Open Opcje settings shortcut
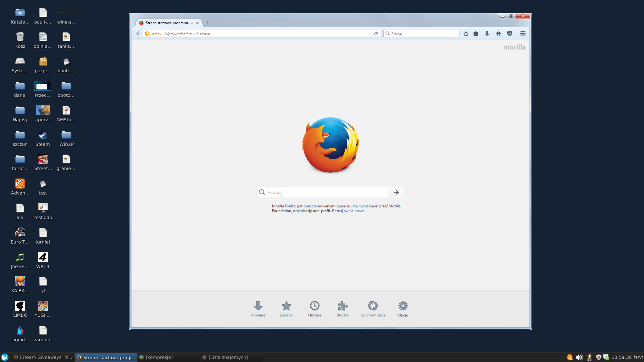Viewport: 644px width, 362px height. point(403,309)
